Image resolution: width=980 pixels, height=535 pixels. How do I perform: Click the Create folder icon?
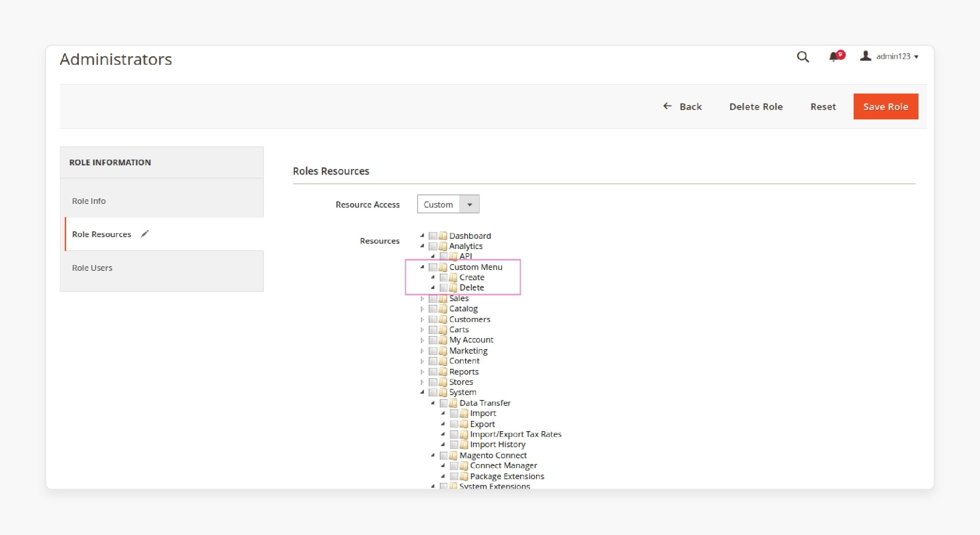click(453, 277)
